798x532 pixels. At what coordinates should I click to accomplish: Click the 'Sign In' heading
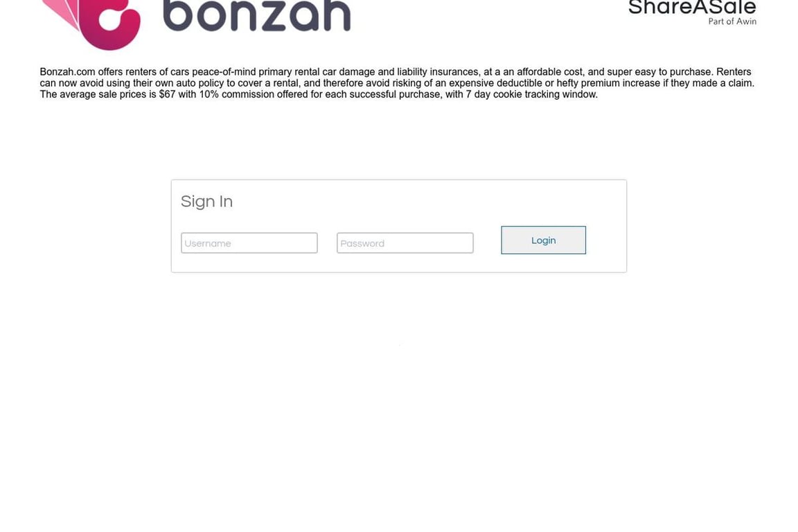206,202
